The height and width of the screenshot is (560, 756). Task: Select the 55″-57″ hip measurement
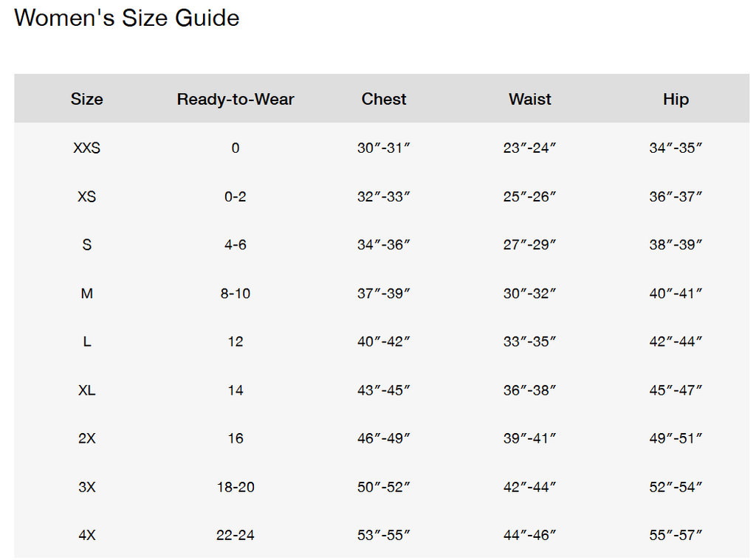tap(676, 535)
